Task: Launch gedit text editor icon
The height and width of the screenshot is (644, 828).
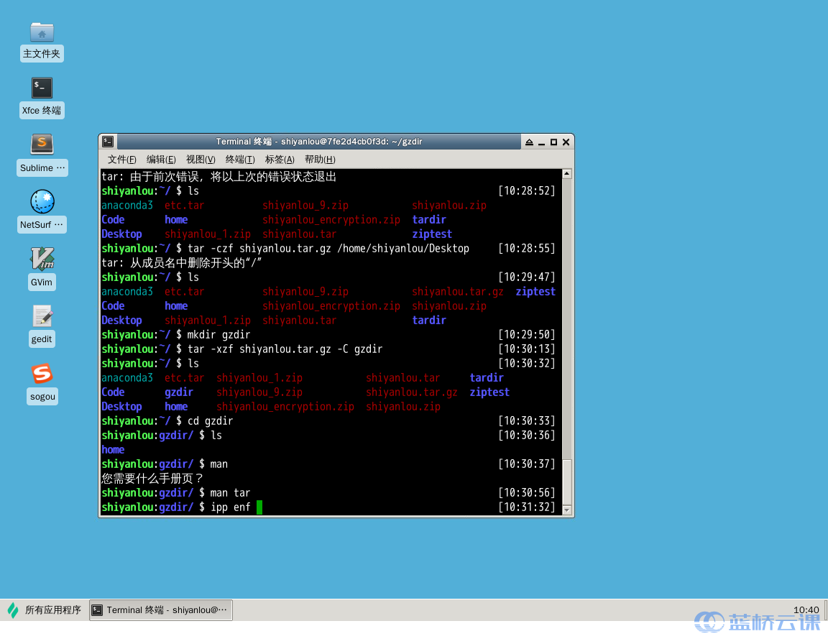Action: tap(42, 316)
